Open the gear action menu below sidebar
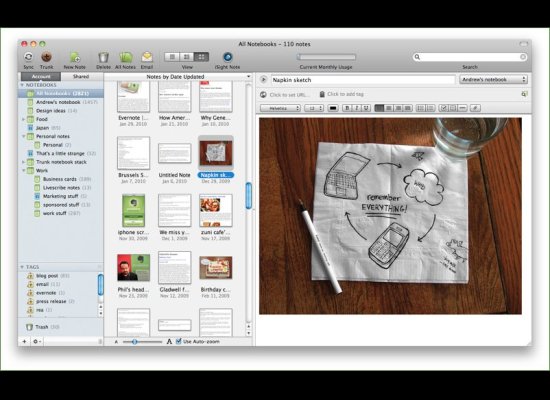The image size is (550, 400). pyautogui.click(x=36, y=341)
